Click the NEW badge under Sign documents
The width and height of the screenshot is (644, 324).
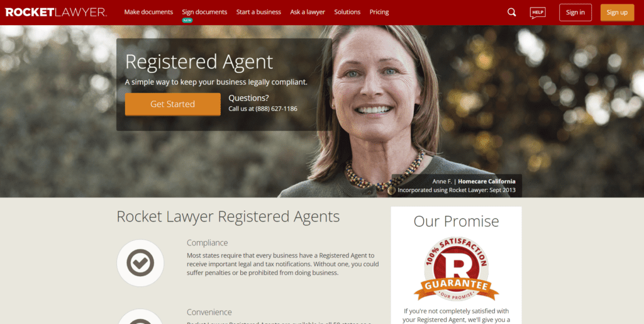pos(187,20)
